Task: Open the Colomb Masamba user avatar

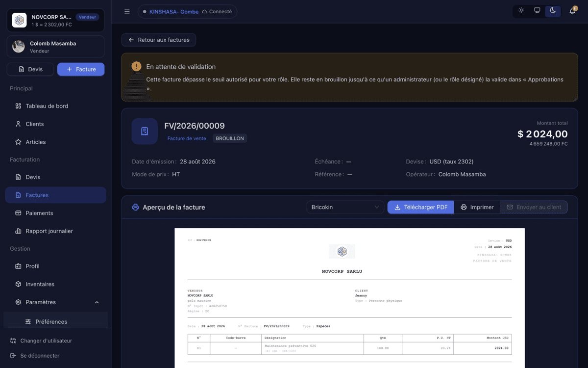Action: [x=19, y=47]
